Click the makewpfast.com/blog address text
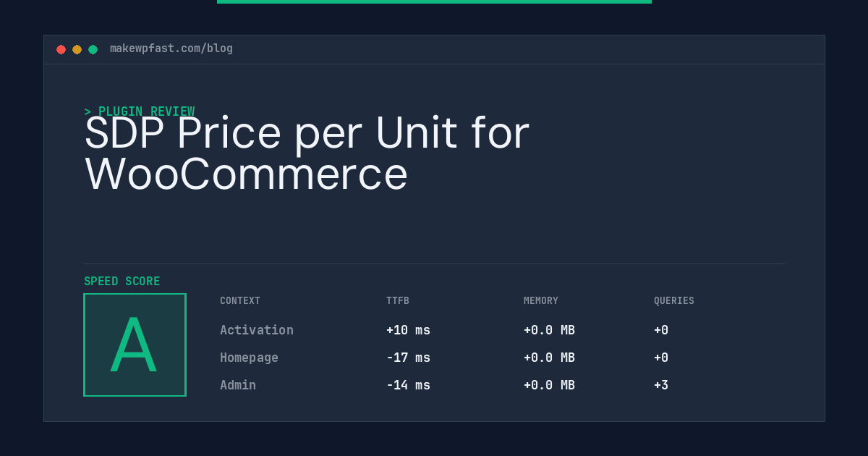This screenshot has height=456, width=868. click(171, 48)
